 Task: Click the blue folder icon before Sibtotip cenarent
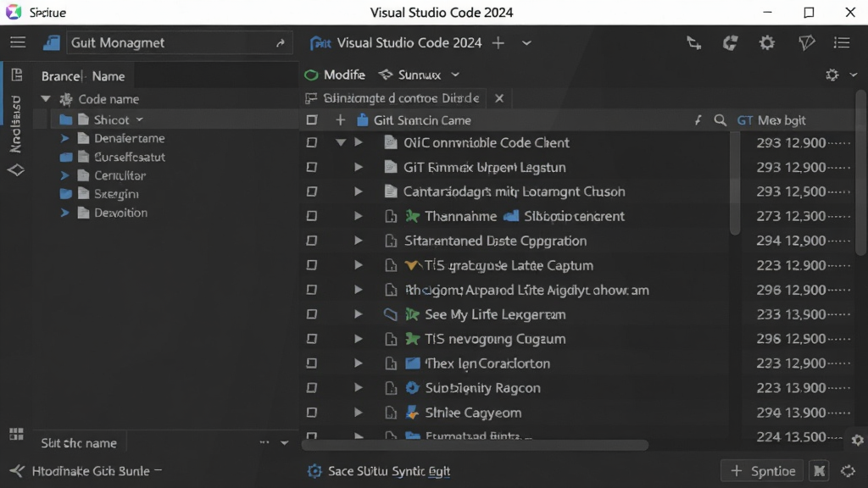click(x=511, y=216)
